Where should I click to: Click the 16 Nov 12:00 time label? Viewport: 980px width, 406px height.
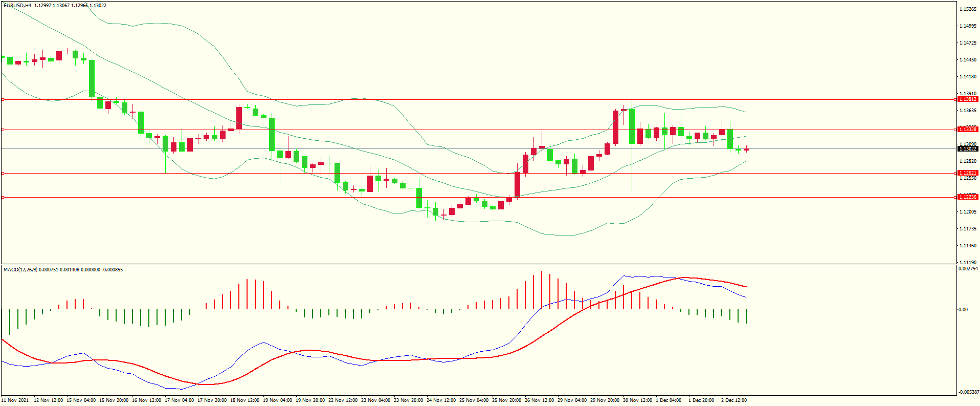pos(146,400)
